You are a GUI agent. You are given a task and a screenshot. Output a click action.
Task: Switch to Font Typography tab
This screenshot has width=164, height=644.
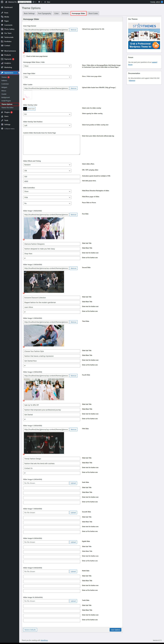44,14
